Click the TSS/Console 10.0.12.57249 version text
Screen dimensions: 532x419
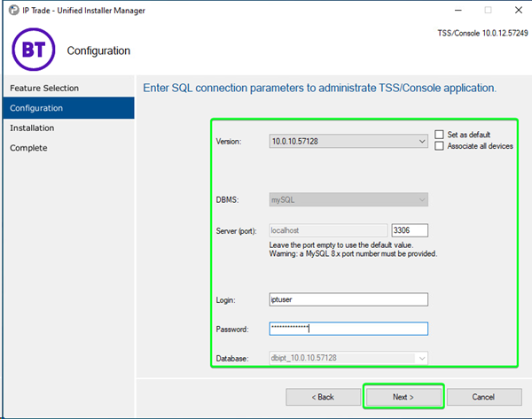tap(483, 34)
